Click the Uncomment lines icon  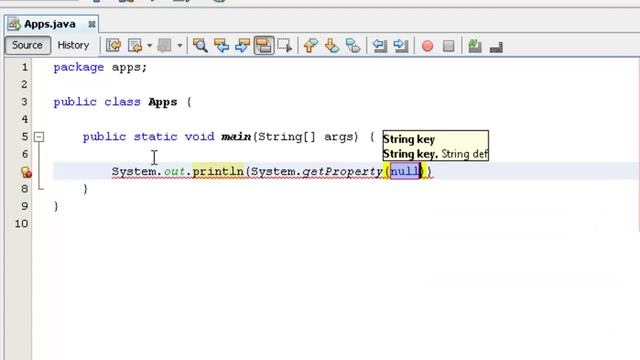[x=496, y=47]
